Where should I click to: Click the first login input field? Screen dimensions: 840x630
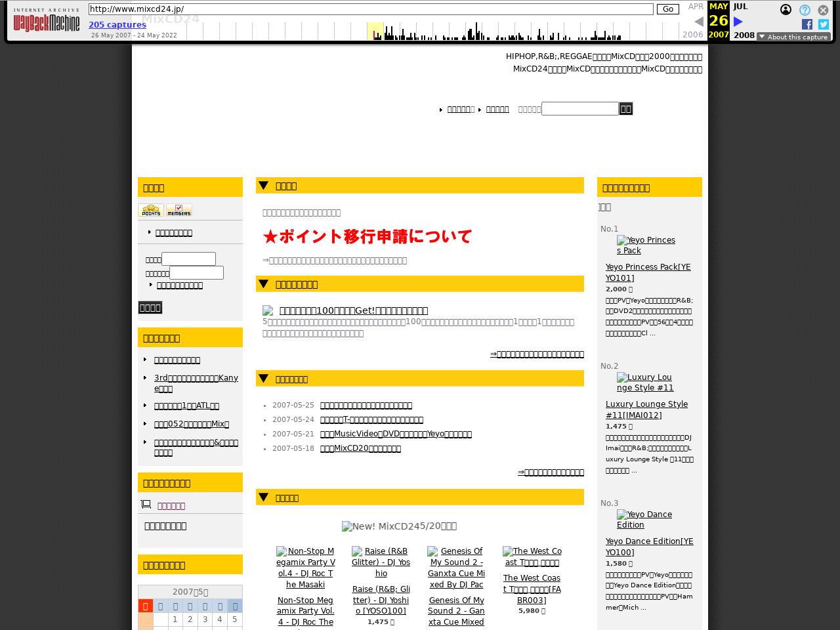tap(188, 259)
